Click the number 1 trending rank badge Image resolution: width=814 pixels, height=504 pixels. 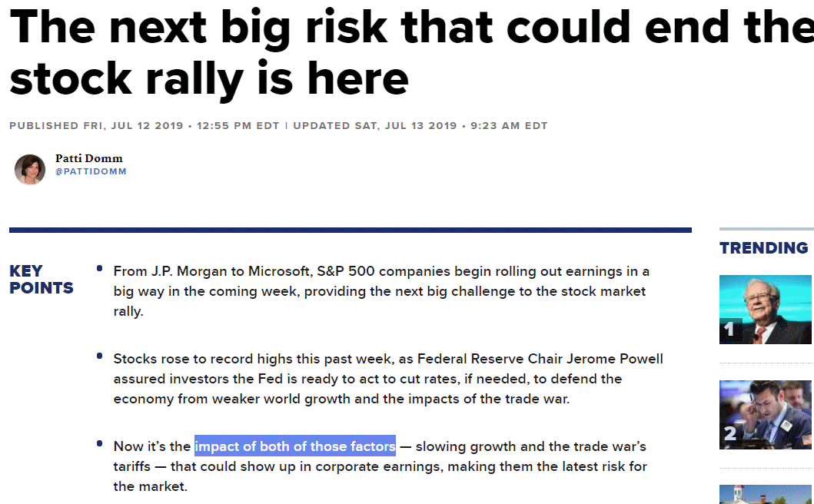(729, 330)
